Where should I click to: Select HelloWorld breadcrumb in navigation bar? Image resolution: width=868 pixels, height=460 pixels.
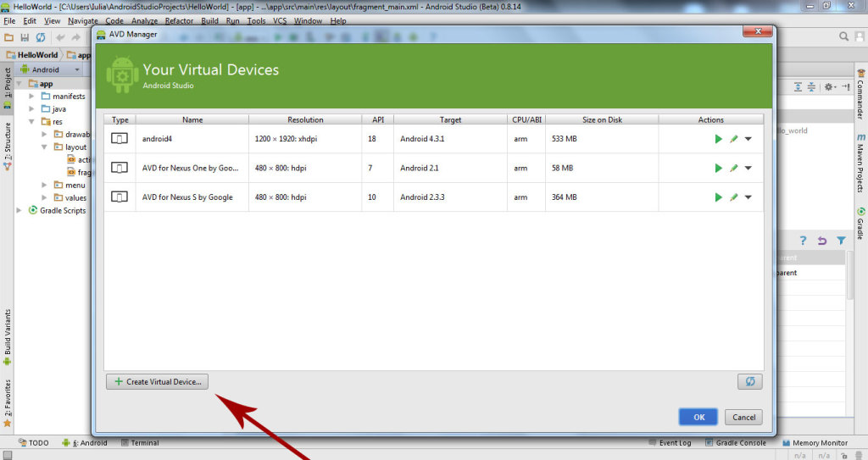(x=32, y=55)
